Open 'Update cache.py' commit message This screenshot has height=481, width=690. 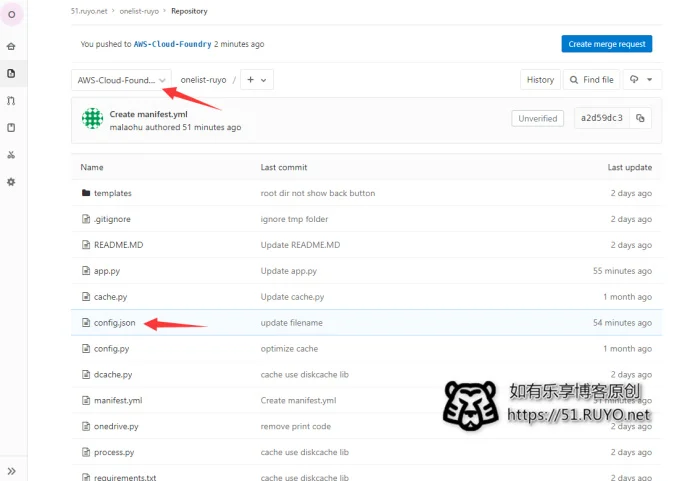point(292,297)
